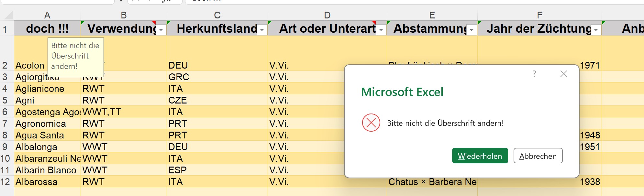Click the help question mark icon

click(x=534, y=74)
